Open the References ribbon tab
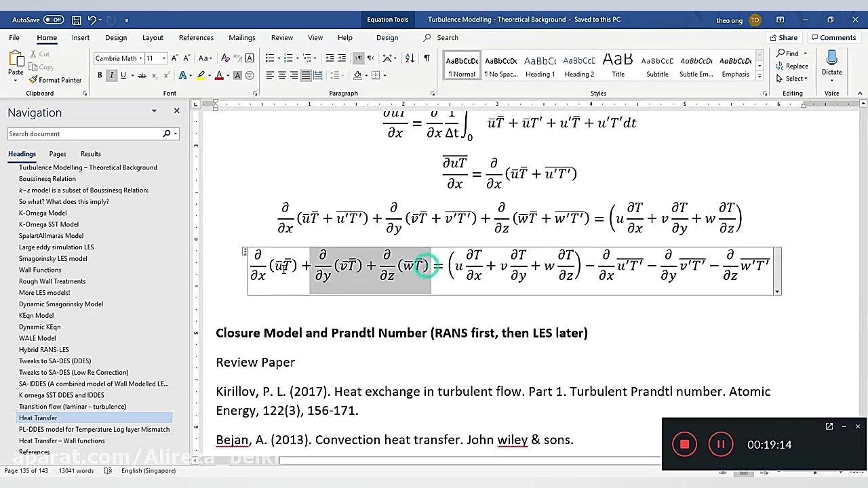 tap(196, 38)
